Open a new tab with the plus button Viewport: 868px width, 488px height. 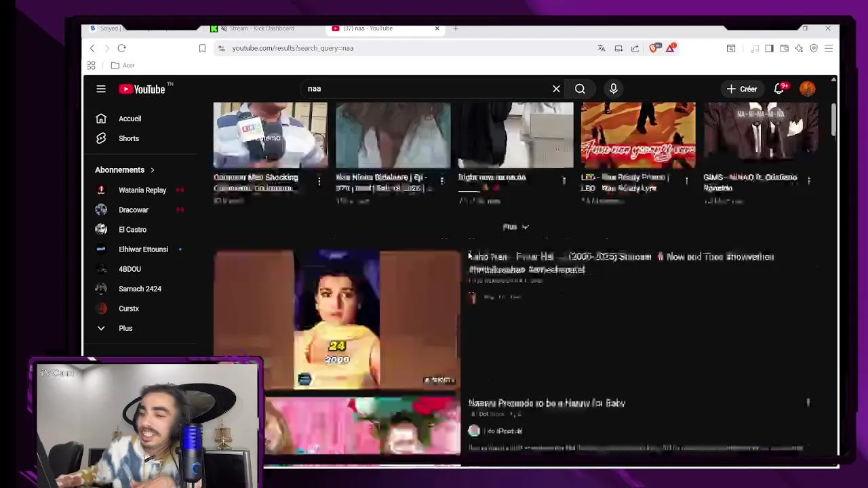(x=456, y=28)
